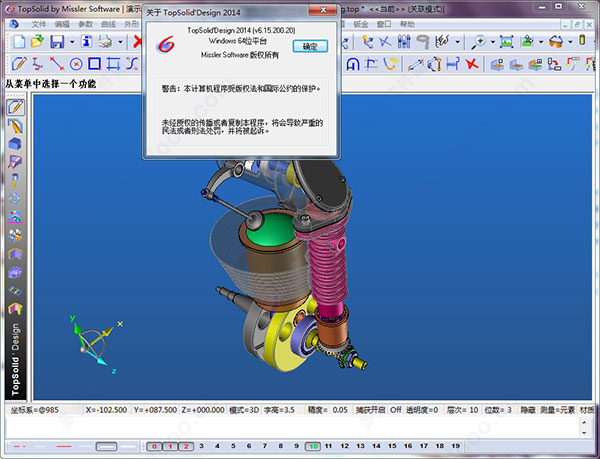
Task: Click the red-blue surface icon in sidebar
Action: 15,162
